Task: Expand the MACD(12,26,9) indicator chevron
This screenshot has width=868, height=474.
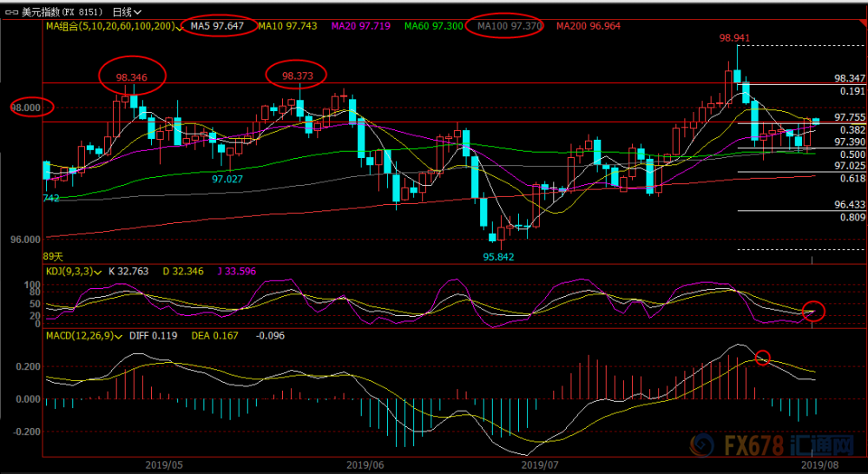Action: pyautogui.click(x=119, y=336)
